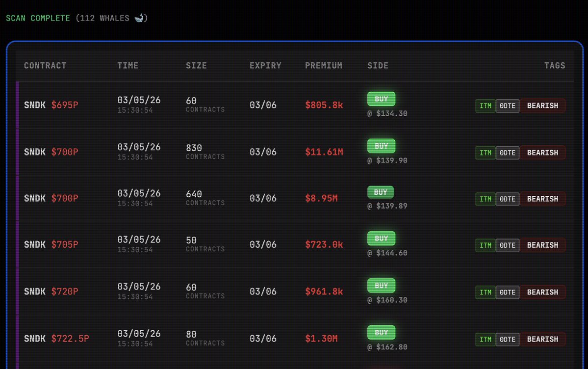This screenshot has height=369, width=588.
Task: Click the whale emoji in scan status
Action: click(x=139, y=18)
